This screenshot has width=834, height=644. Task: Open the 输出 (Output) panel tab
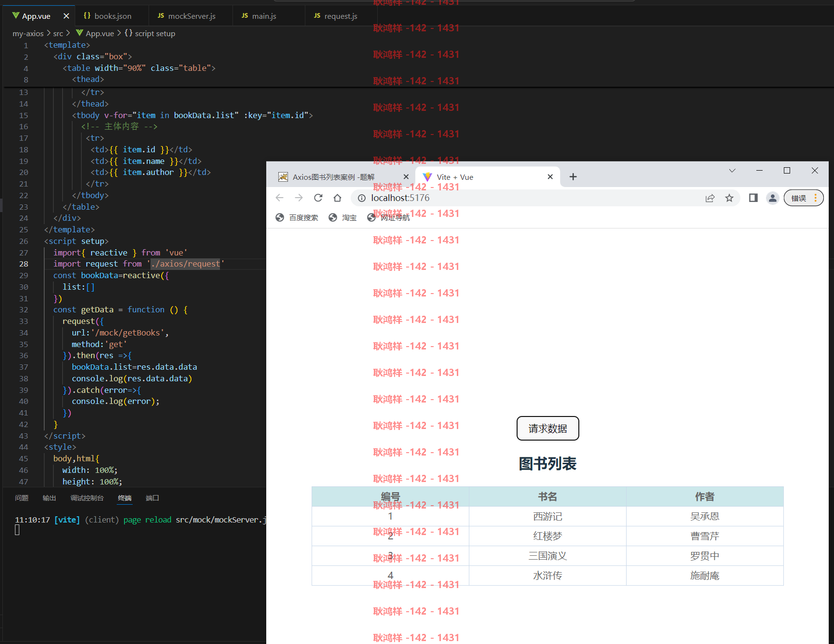(x=49, y=498)
